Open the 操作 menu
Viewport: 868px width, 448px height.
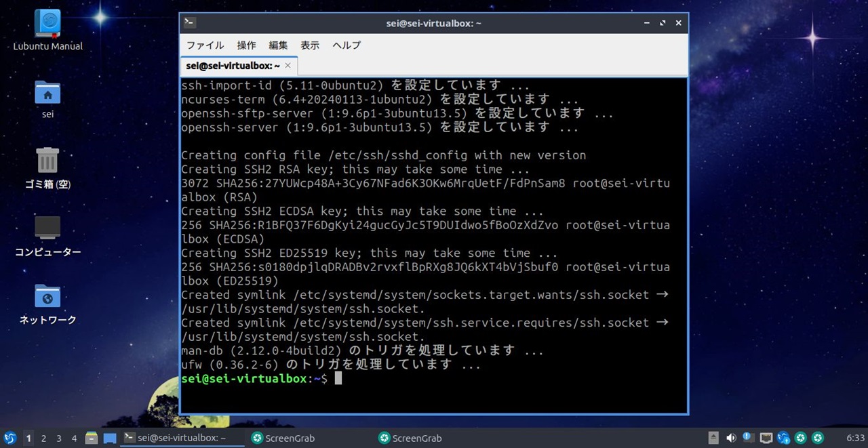[247, 45]
